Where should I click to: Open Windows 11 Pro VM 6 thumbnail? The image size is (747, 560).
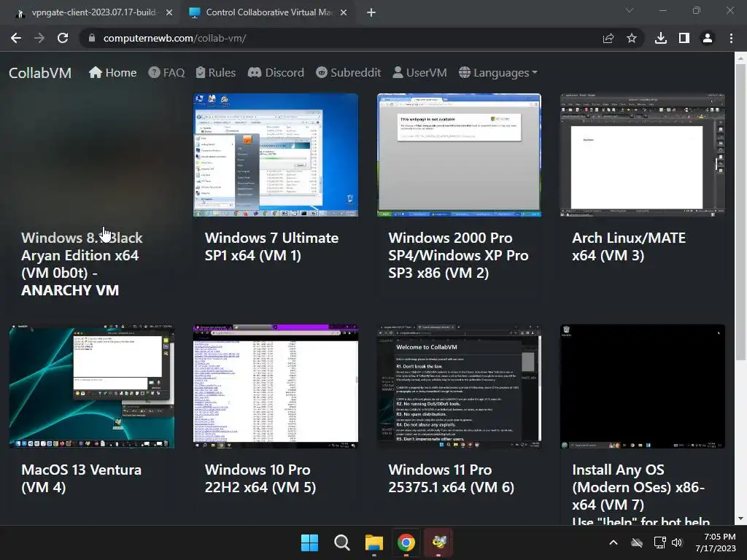click(460, 386)
